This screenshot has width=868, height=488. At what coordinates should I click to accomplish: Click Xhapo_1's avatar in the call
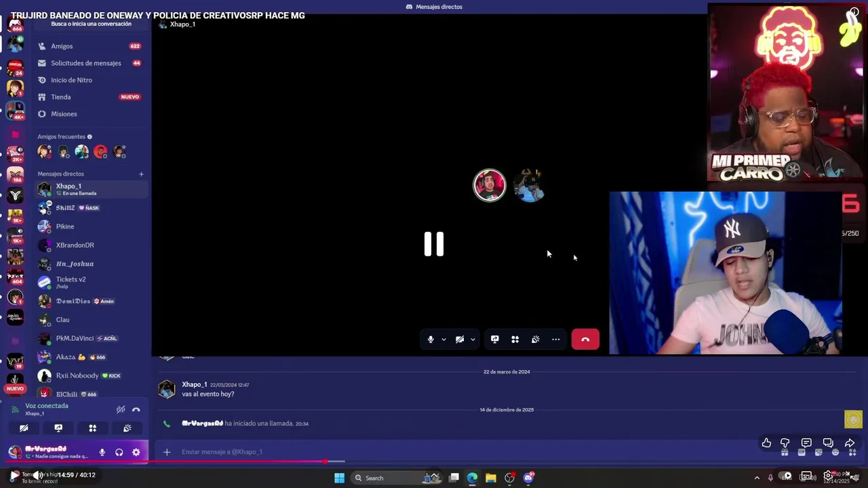click(x=529, y=185)
